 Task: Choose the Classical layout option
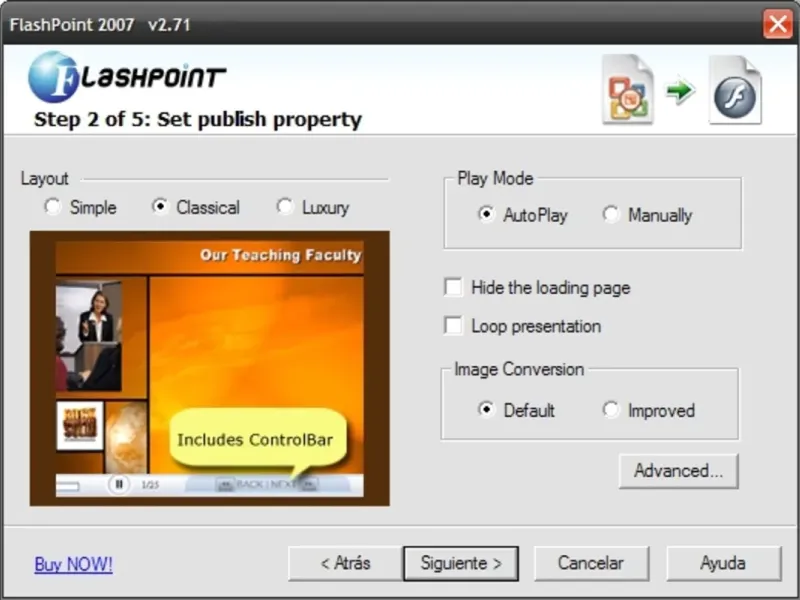pos(160,207)
